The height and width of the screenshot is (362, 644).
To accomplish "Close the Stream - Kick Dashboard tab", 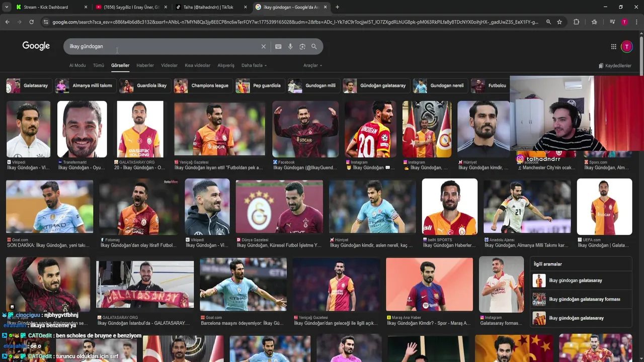I will point(86,7).
